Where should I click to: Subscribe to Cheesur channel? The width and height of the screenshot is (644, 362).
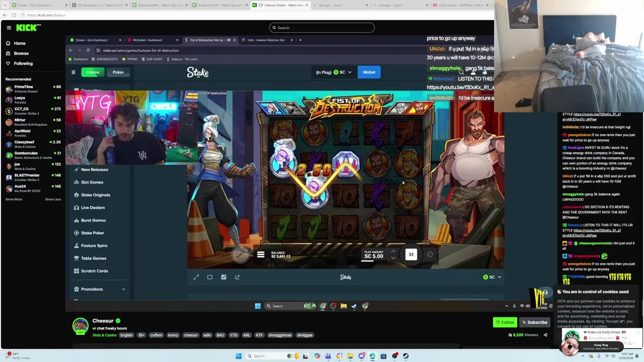(534, 322)
